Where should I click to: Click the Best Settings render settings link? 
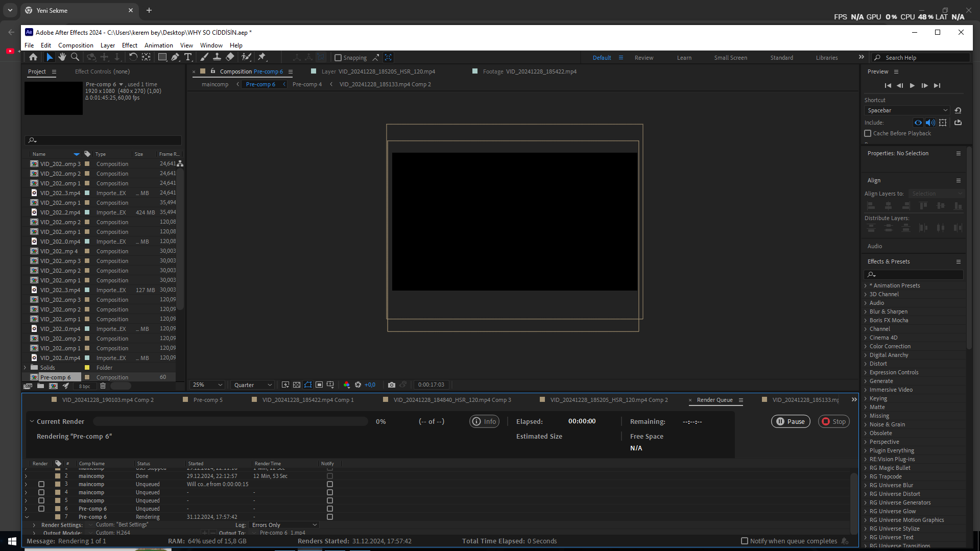pos(122,525)
